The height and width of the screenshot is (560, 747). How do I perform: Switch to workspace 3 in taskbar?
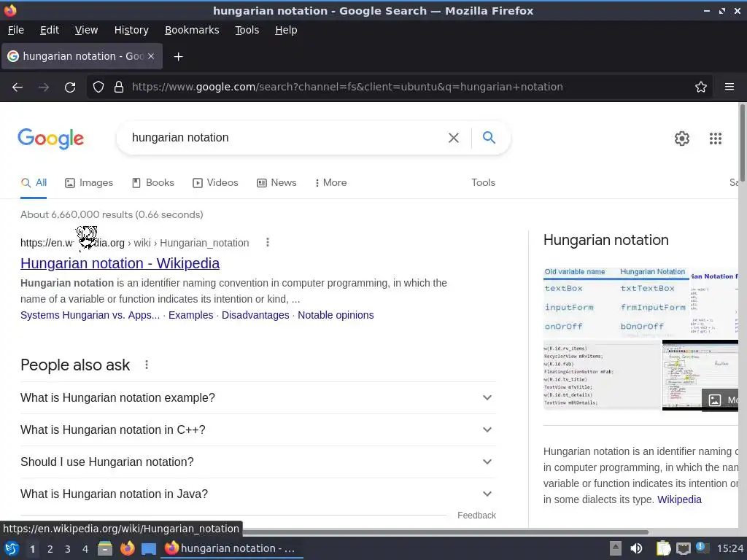coord(68,549)
